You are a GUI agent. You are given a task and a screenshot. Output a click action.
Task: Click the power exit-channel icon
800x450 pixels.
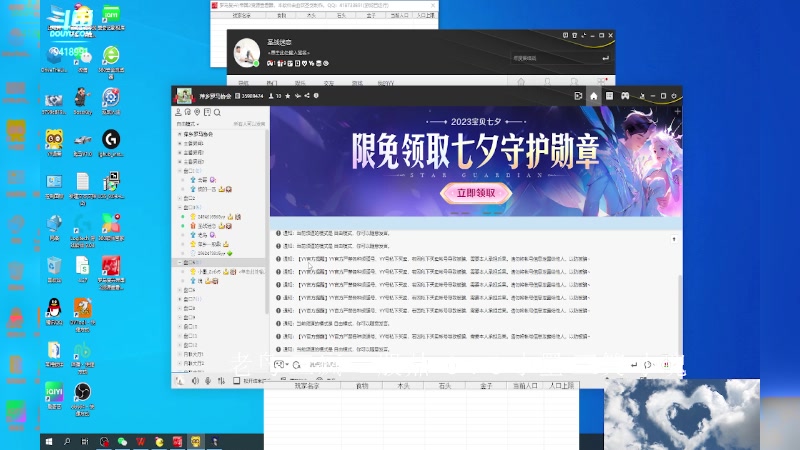point(674,96)
